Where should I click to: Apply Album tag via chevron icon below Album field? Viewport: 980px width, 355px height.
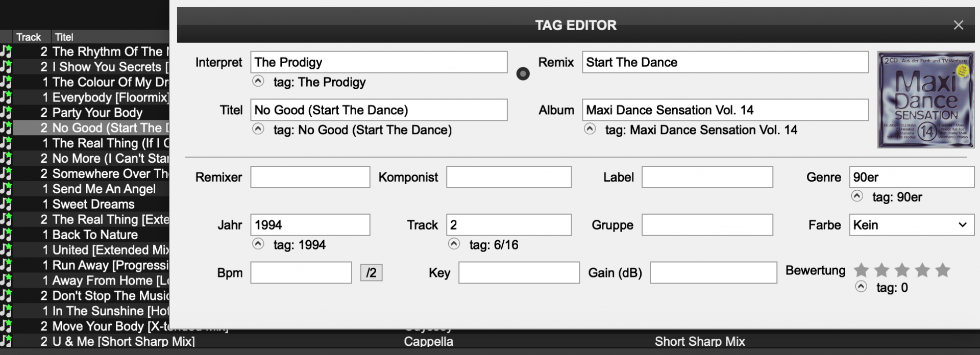(x=591, y=129)
